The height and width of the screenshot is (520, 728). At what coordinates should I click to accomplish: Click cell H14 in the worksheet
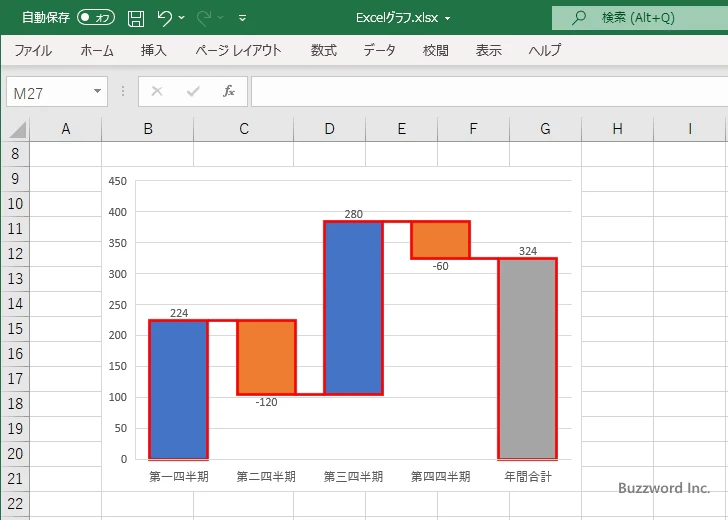coord(618,304)
